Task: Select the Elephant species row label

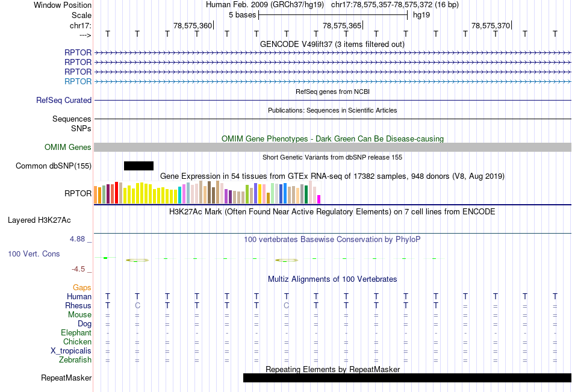Action: 76,332
